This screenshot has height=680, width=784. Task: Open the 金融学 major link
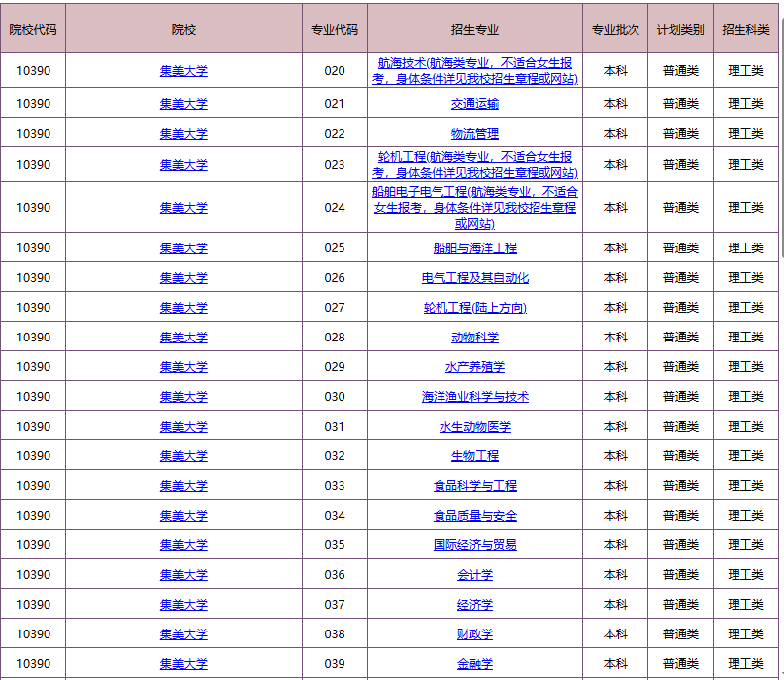tap(475, 663)
